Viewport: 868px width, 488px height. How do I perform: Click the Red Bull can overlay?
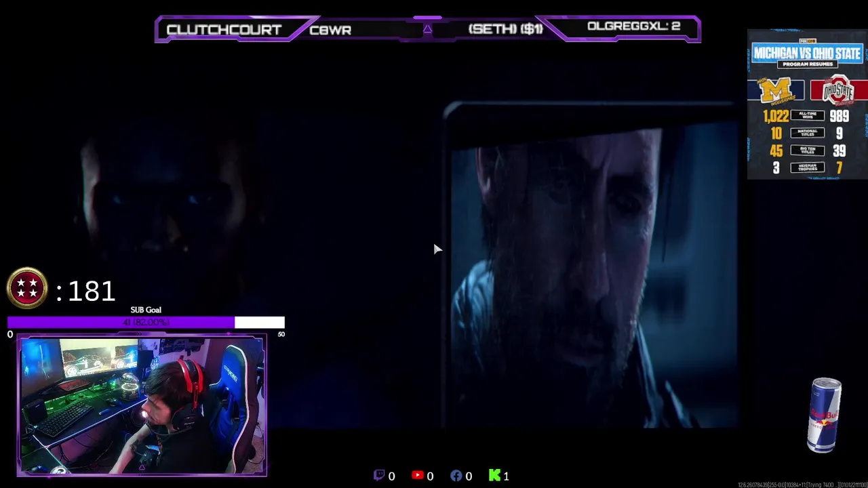(x=825, y=415)
